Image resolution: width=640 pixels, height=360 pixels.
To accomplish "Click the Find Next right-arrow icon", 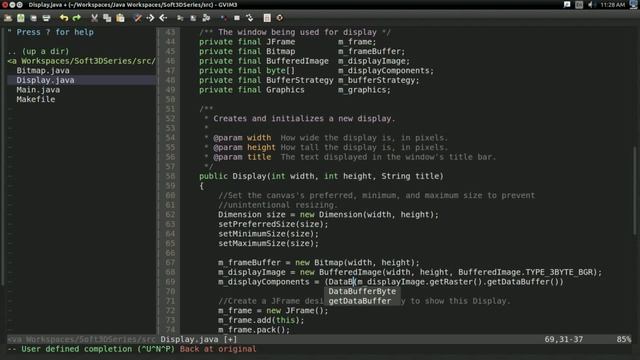I will (150, 18).
